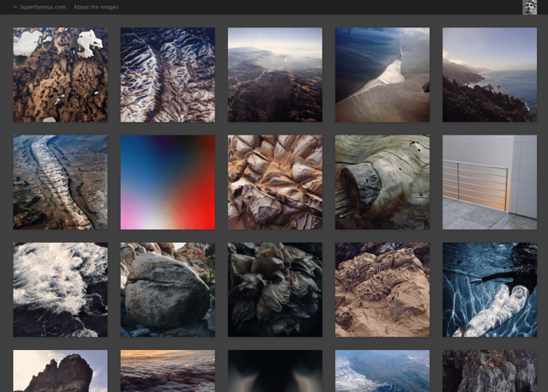The image size is (548, 392).
Task: Open the metal railing and wall thumbnail
Action: coord(490,182)
